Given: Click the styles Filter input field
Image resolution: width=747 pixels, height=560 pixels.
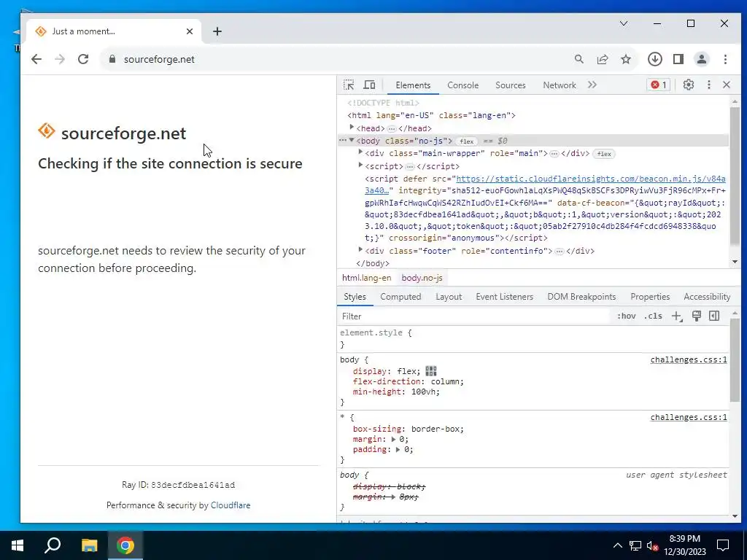Looking at the screenshot, I should 474,316.
